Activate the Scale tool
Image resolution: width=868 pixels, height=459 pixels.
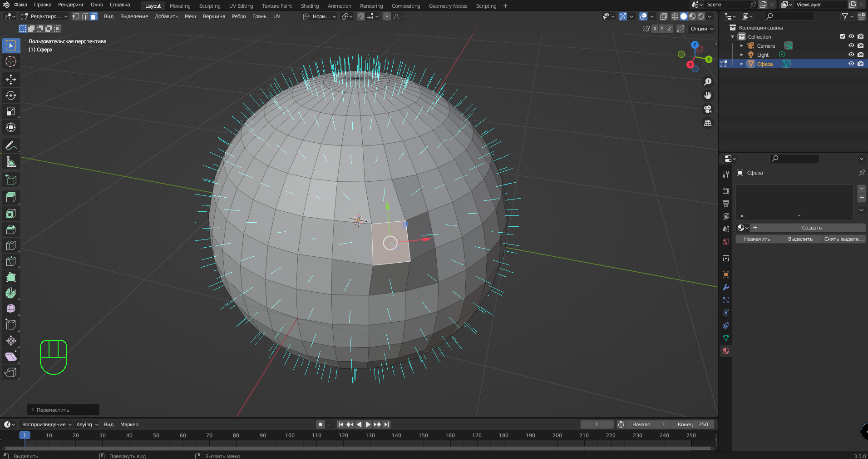(x=11, y=111)
